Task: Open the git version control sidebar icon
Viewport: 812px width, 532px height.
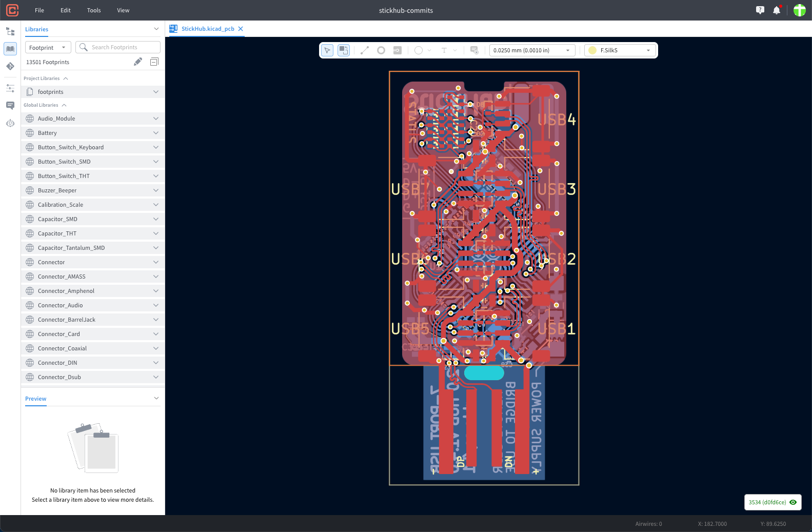Action: pyautogui.click(x=10, y=66)
